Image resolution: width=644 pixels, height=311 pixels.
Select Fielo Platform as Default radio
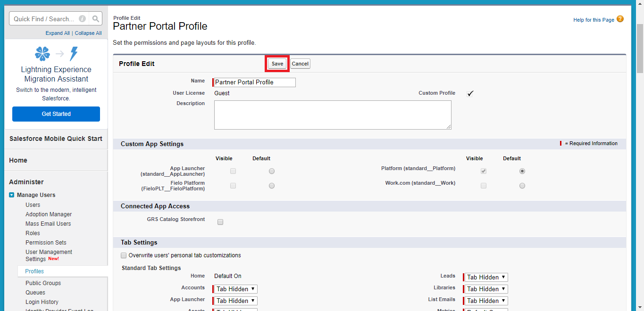click(272, 186)
